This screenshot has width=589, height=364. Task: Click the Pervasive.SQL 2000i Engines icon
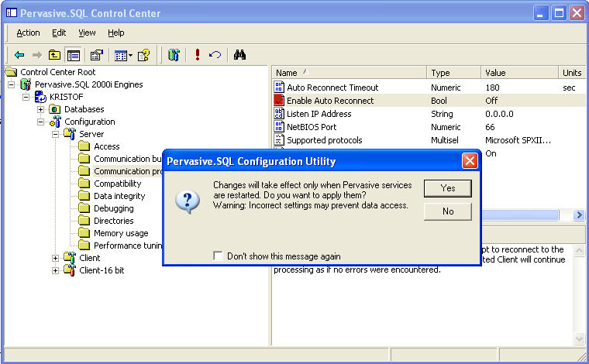click(x=26, y=84)
